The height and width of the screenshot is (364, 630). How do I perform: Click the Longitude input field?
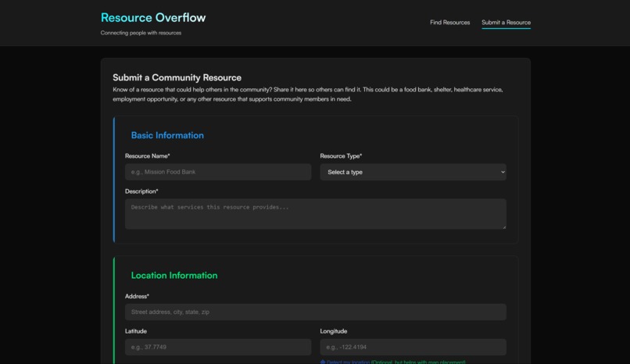[x=413, y=347]
